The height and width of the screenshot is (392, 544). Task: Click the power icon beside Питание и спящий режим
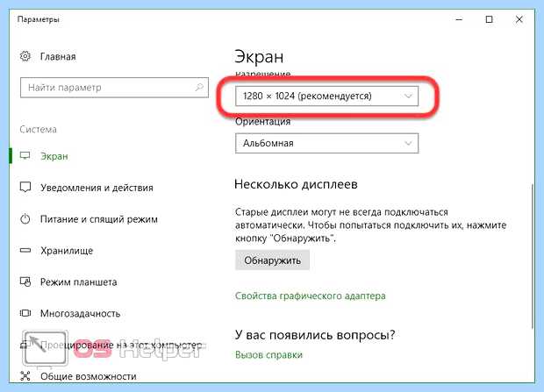coord(25,219)
